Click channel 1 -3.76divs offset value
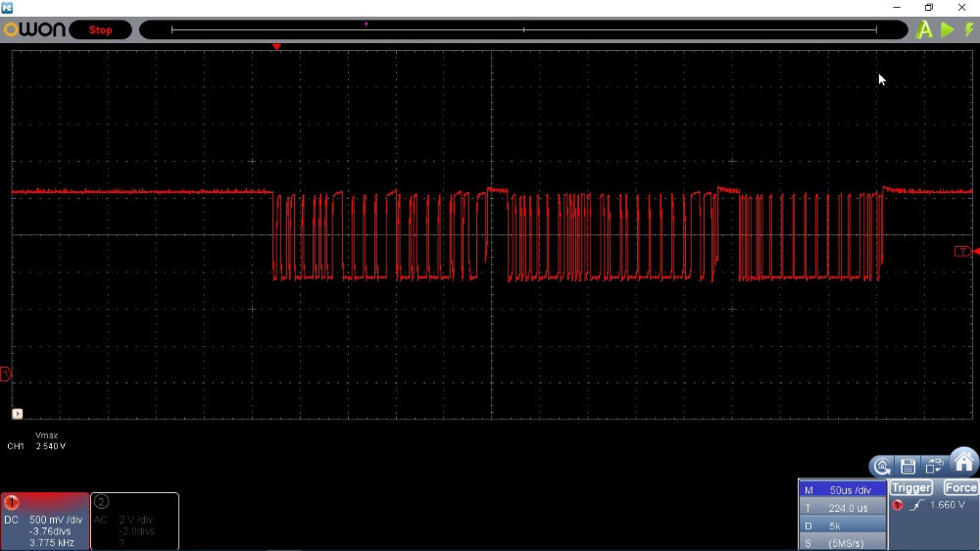 pos(50,531)
